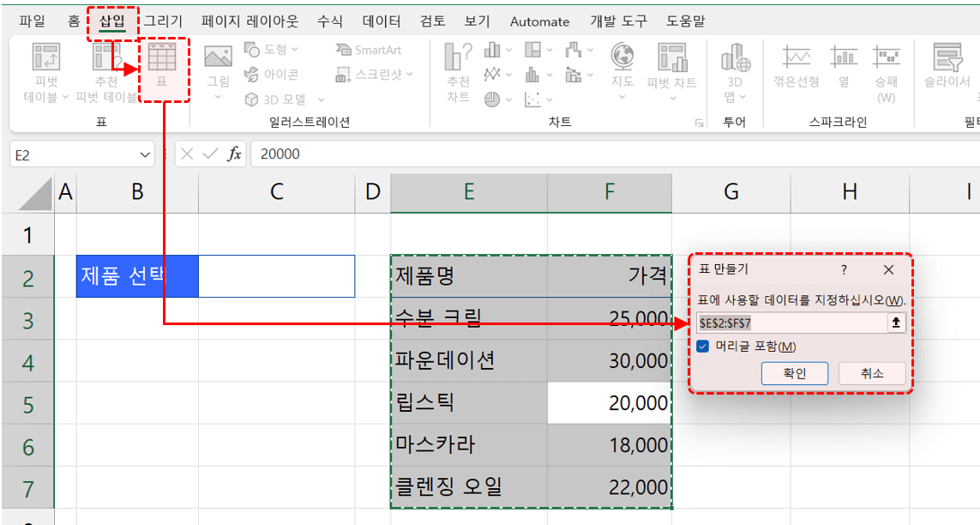Screen dimensions: 980x525
Task: Expand the PivotTable (피벗 테이블) dropdown arrow
Action: click(x=65, y=98)
